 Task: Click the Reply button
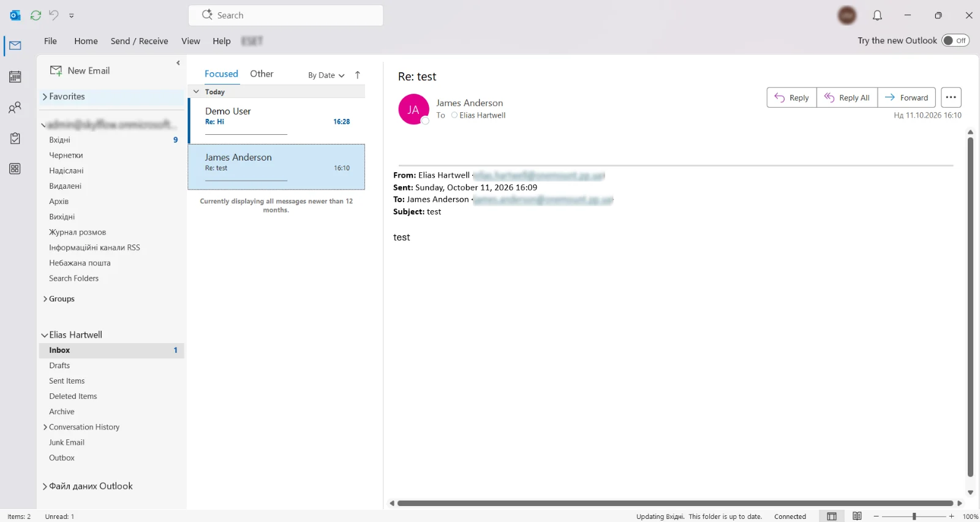(791, 97)
